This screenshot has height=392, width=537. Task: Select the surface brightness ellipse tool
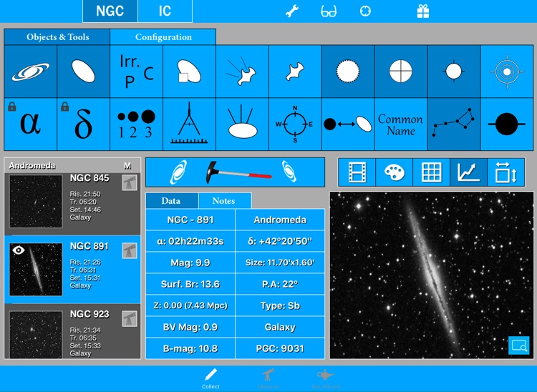(243, 124)
